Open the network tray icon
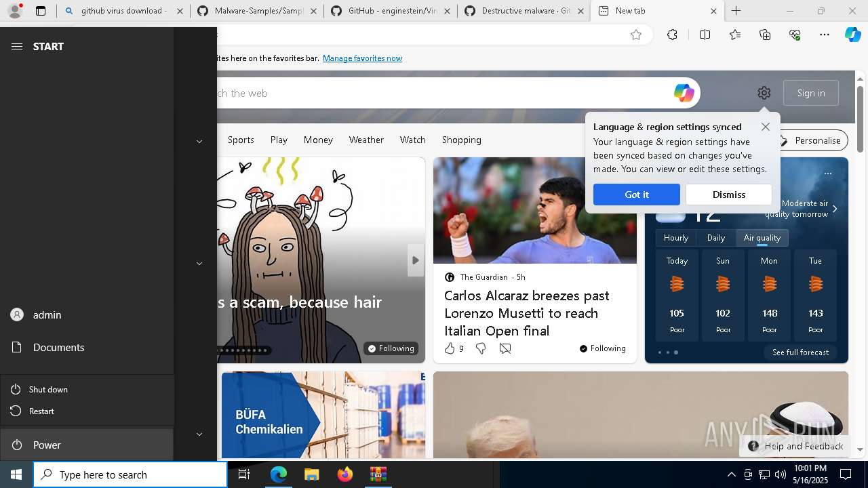 click(764, 474)
